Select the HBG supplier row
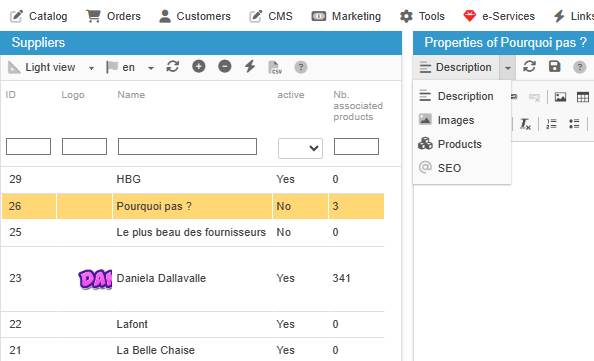The width and height of the screenshot is (594, 361). point(193,179)
